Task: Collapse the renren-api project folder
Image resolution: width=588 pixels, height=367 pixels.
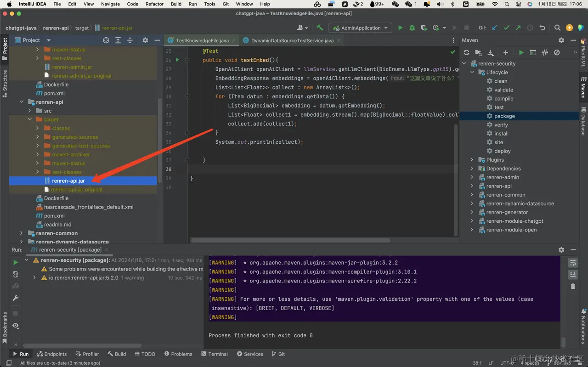Action: point(22,102)
